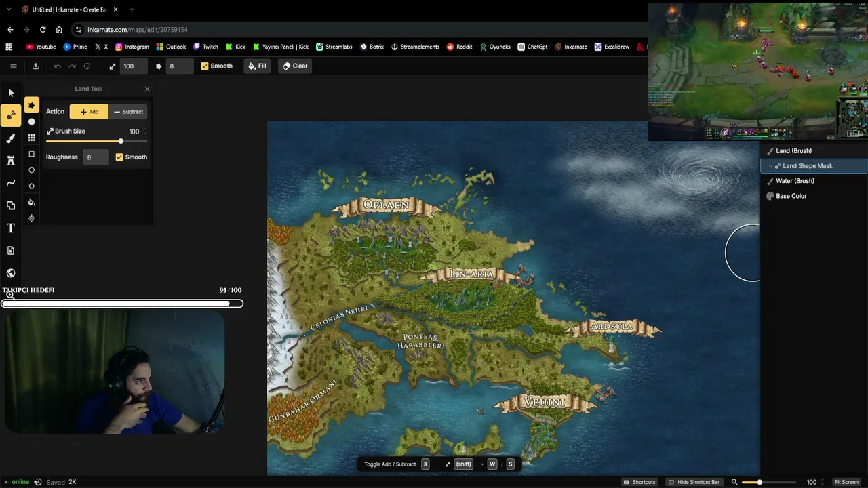Select the Brush tool in sidebar
The height and width of the screenshot is (488, 868).
click(11, 138)
